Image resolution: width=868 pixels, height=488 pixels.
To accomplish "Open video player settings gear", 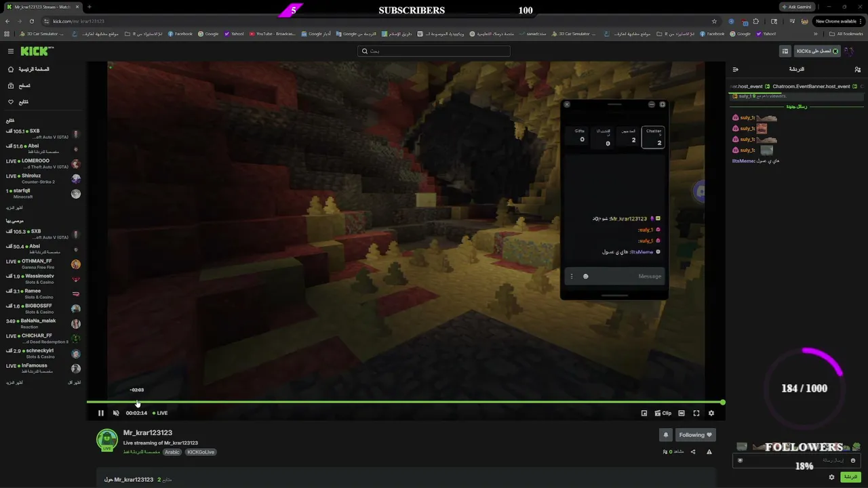I will pos(711,413).
